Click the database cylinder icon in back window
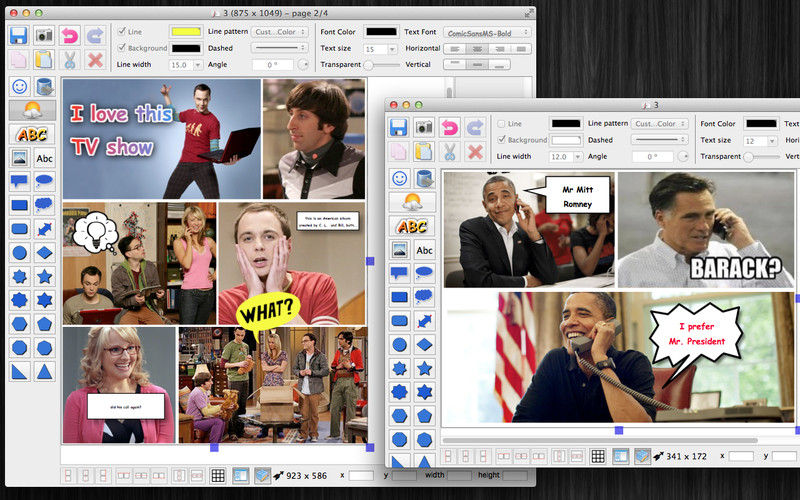This screenshot has height=500, width=800. 44,86
